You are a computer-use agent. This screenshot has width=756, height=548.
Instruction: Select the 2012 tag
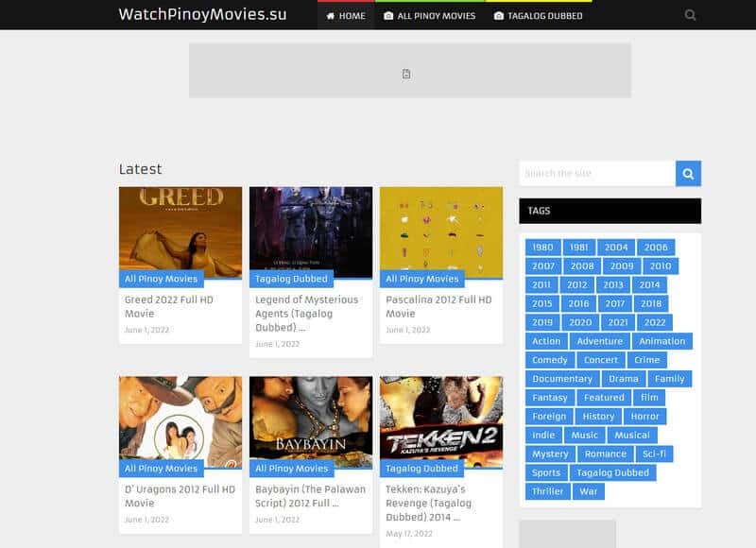(x=577, y=284)
